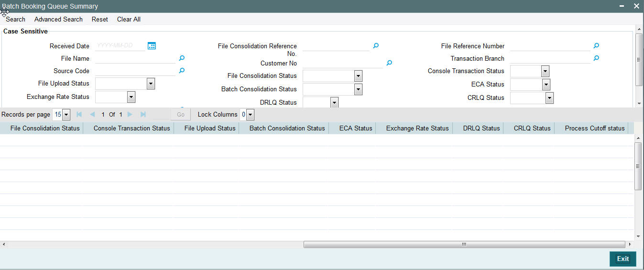Screen dimensions: 644x270
Task: Click Console Transaction Status column header
Action: coord(131,128)
